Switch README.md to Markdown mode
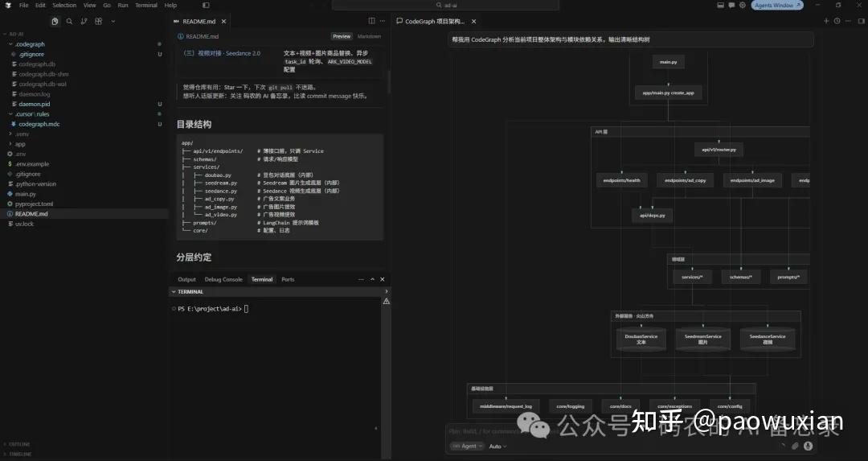Viewport: 868px width, 461px height. 369,36
